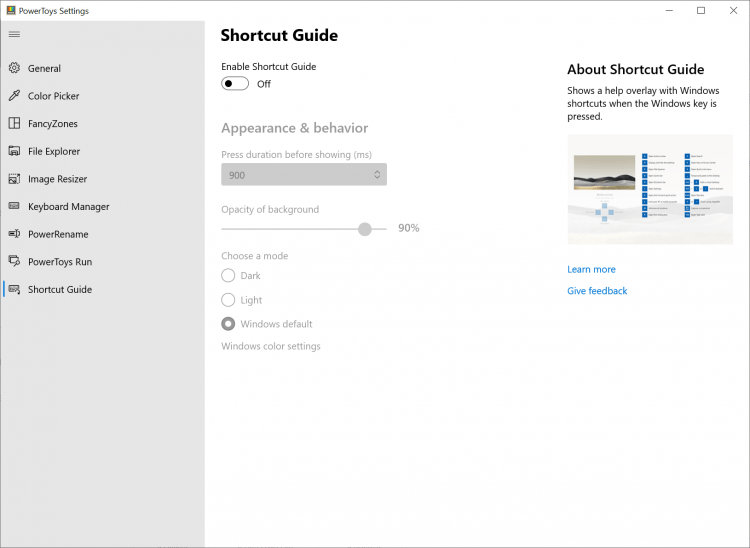
Task: Click the hamburger navigation menu icon
Action: point(14,34)
